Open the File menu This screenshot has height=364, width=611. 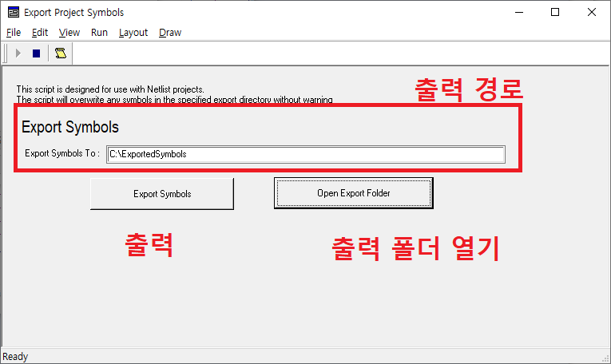(x=14, y=33)
